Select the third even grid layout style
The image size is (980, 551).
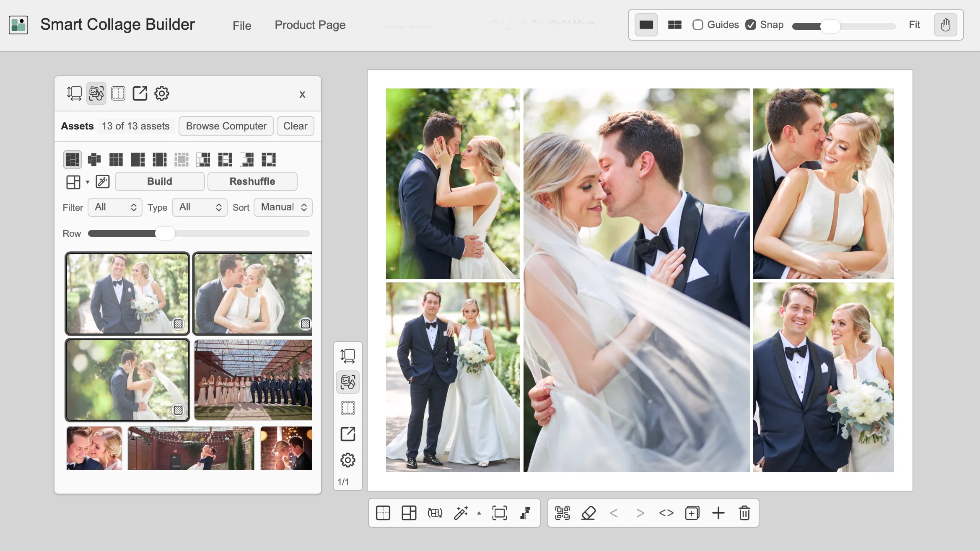tap(116, 159)
